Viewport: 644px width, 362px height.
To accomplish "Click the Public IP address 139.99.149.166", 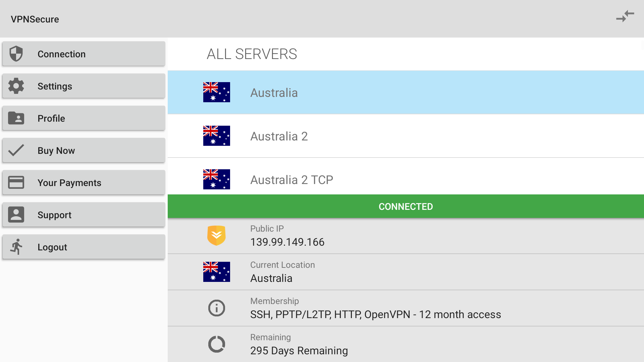I will click(287, 242).
